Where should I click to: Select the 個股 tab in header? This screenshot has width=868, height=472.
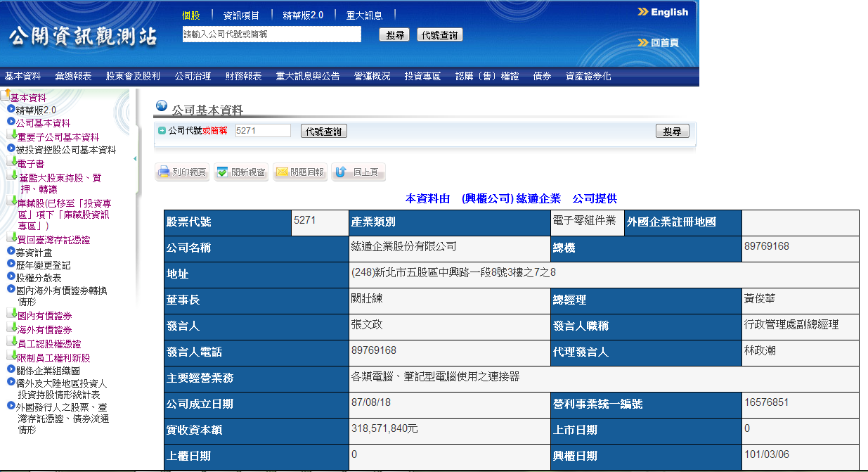click(191, 15)
